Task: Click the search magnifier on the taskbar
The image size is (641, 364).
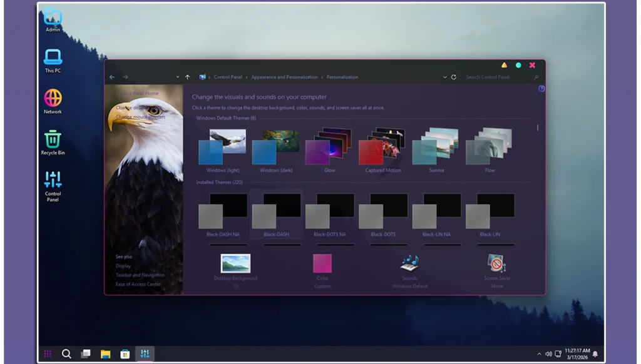Action: [66, 354]
